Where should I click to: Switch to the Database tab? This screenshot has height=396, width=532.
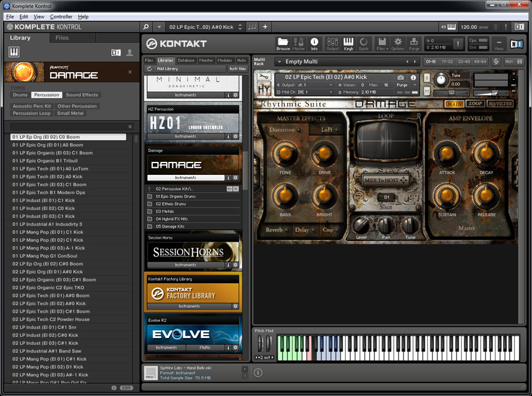tap(186, 60)
